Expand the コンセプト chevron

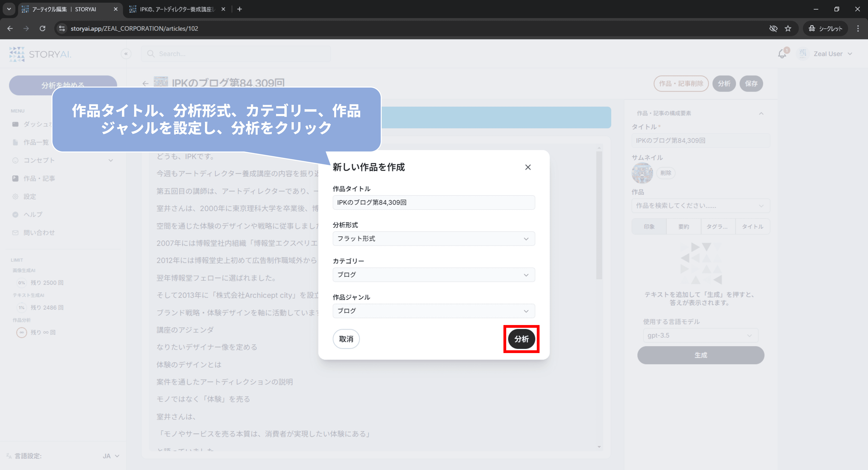coord(110,160)
